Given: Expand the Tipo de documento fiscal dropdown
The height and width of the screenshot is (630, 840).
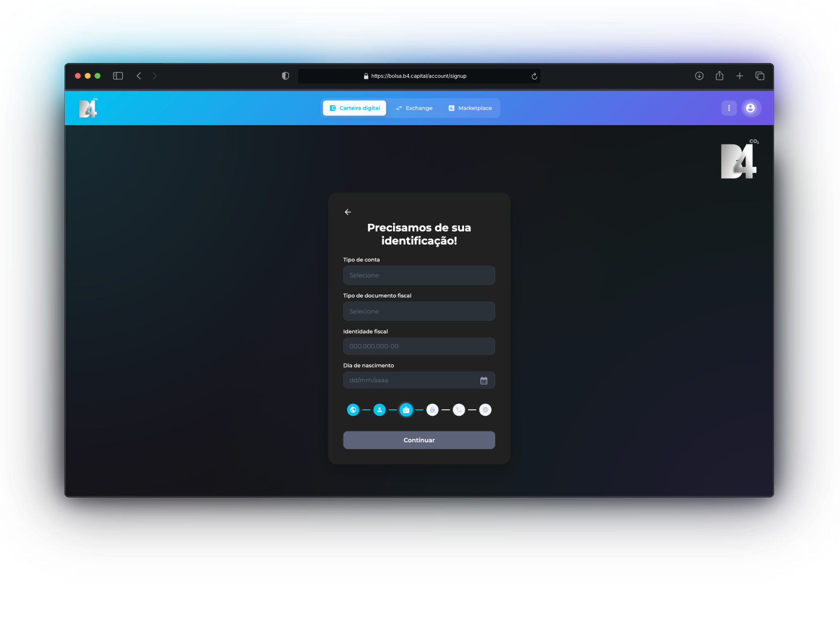Looking at the screenshot, I should [419, 311].
